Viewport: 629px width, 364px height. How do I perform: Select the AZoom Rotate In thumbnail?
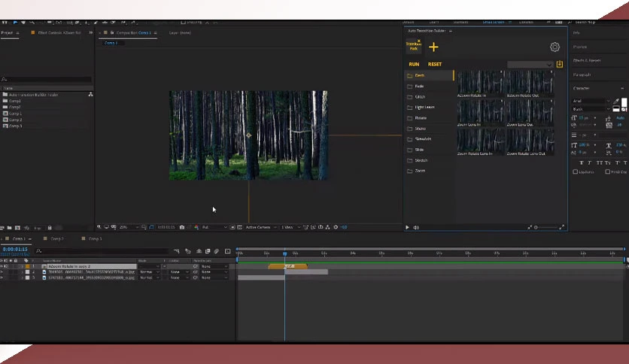[x=480, y=82]
